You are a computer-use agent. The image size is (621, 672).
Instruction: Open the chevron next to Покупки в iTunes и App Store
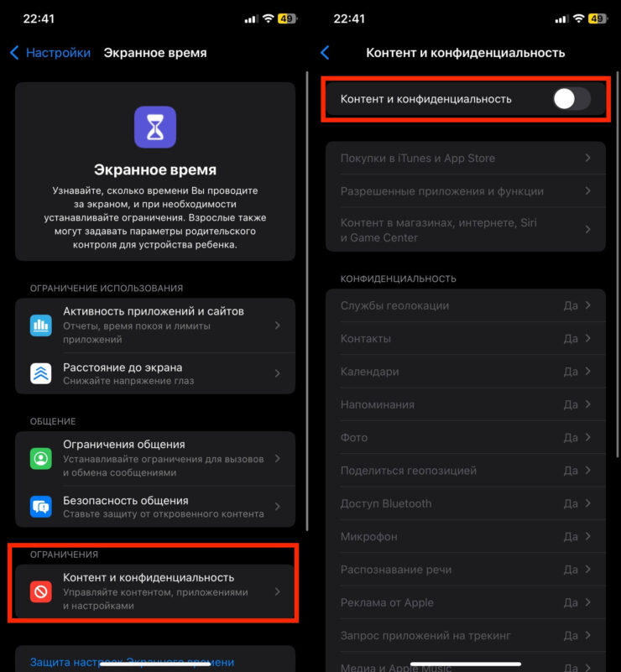pyautogui.click(x=588, y=159)
